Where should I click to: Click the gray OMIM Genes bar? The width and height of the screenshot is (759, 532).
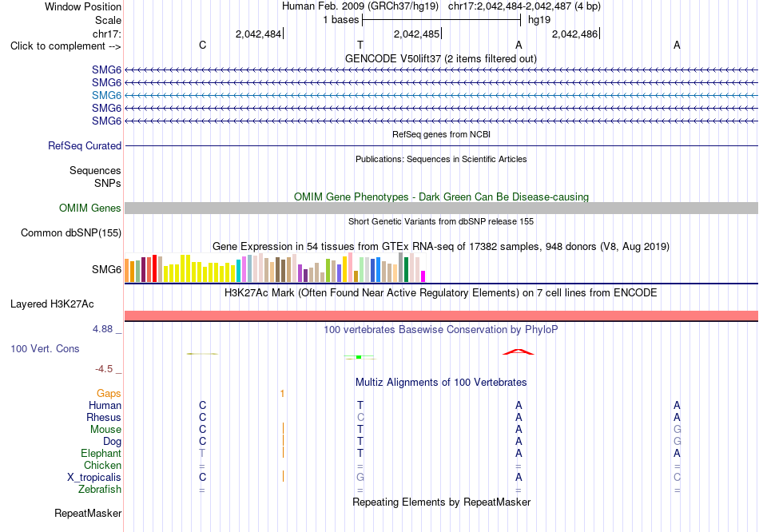[x=441, y=208]
